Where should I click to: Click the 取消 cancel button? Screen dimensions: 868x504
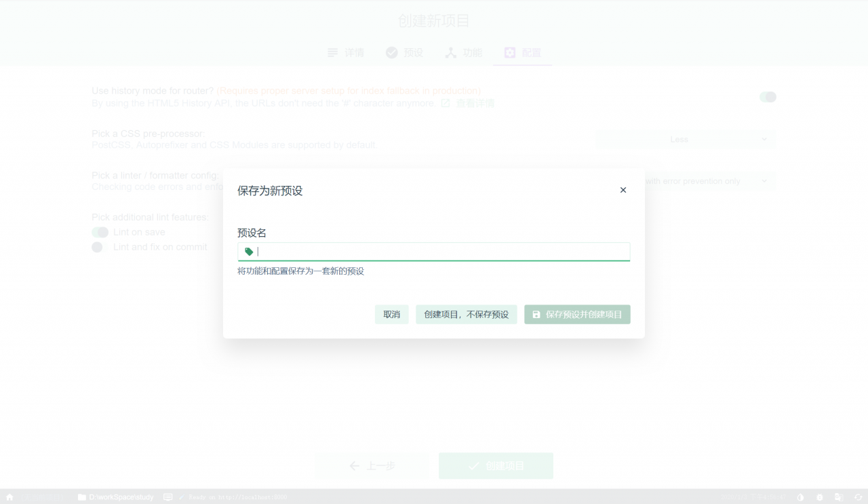click(392, 314)
